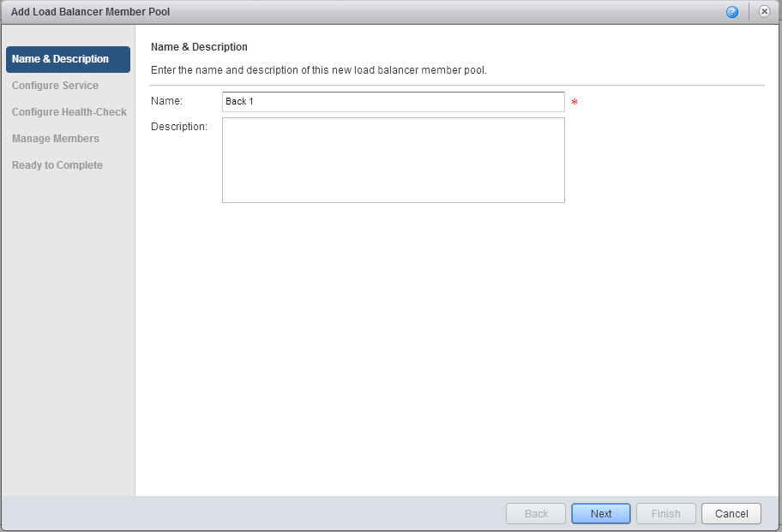Click the highlighted Name & Description step
The image size is (782, 532).
coord(58,59)
